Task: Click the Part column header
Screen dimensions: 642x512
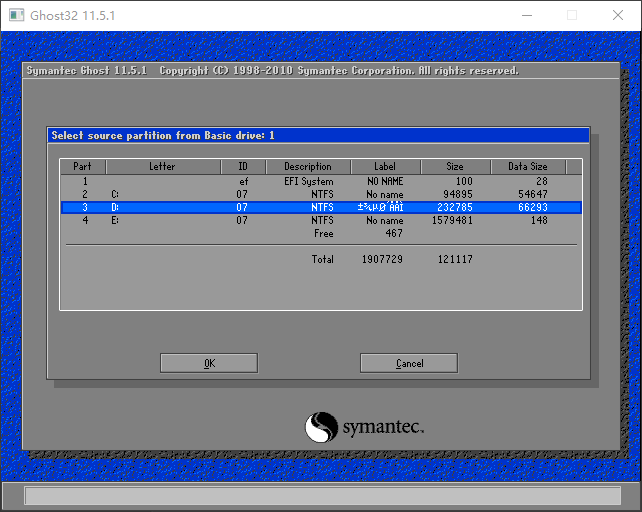Action: tap(82, 166)
